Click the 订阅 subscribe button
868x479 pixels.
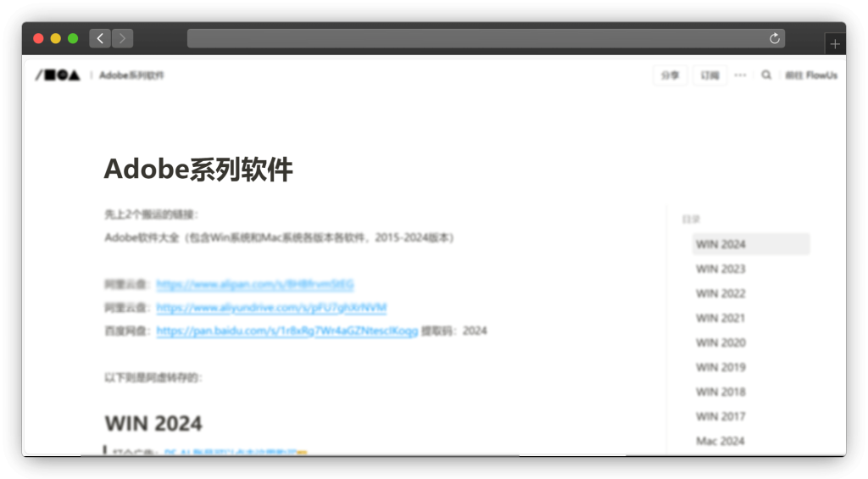coord(709,75)
